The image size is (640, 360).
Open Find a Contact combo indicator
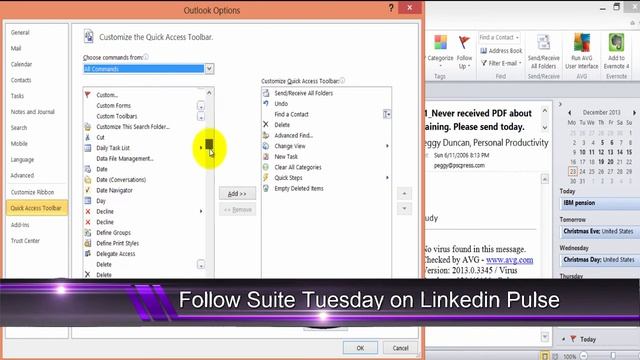click(x=387, y=114)
